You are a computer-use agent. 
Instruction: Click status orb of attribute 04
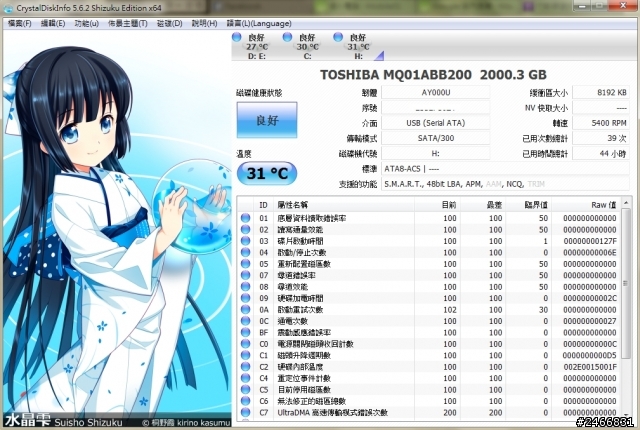tap(245, 253)
